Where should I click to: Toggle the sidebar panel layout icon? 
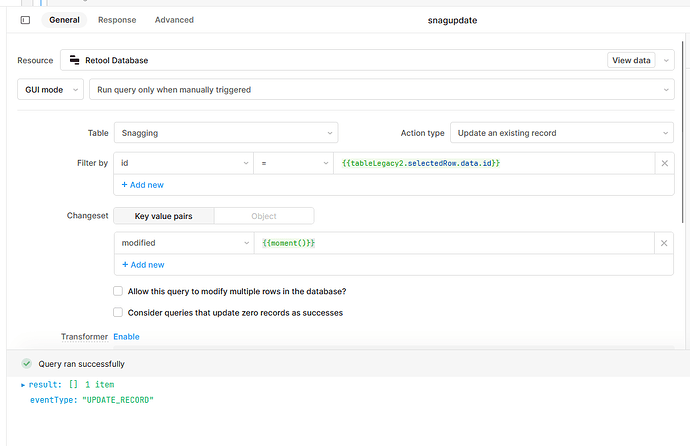(26, 20)
